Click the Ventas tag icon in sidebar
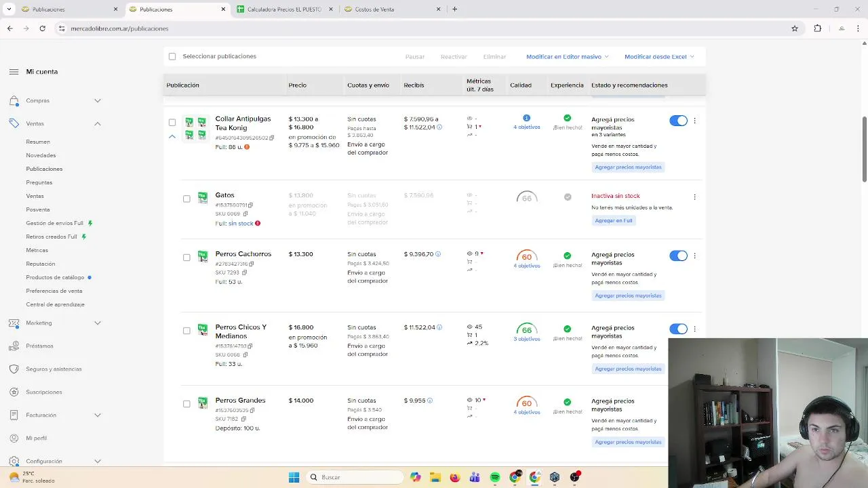Viewport: 868px width, 488px height. 14,123
